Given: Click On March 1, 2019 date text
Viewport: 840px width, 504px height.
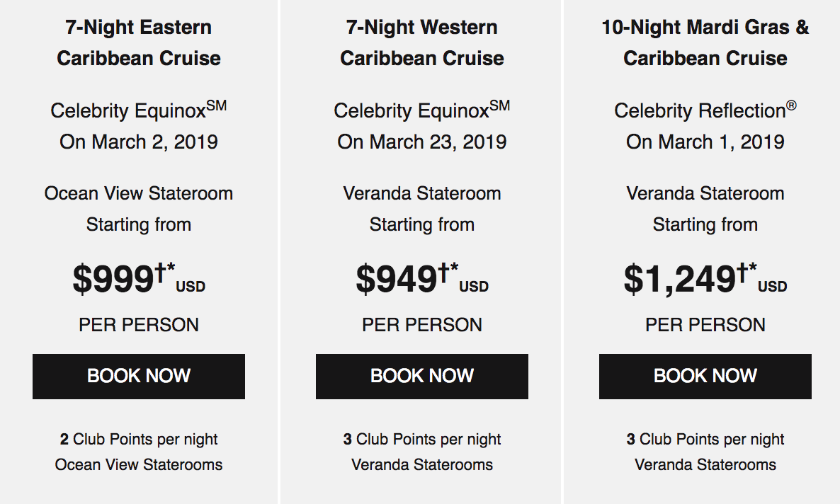Looking at the screenshot, I should (x=705, y=142).
